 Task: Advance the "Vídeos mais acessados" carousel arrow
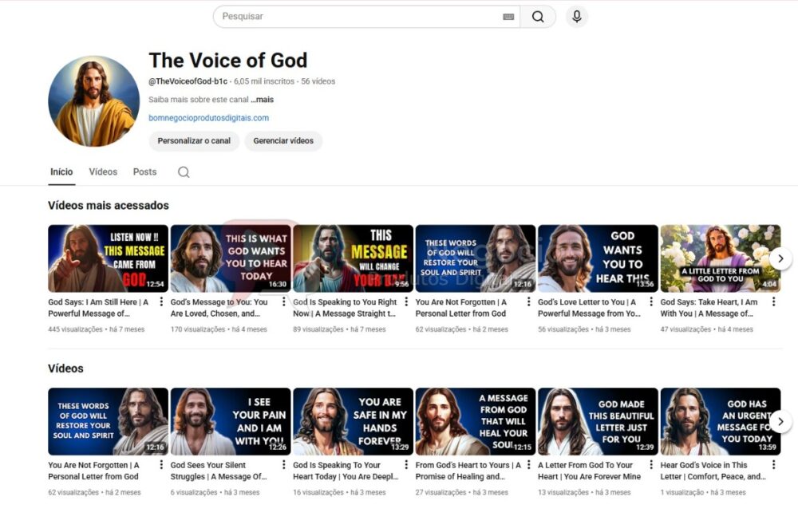coord(780,258)
